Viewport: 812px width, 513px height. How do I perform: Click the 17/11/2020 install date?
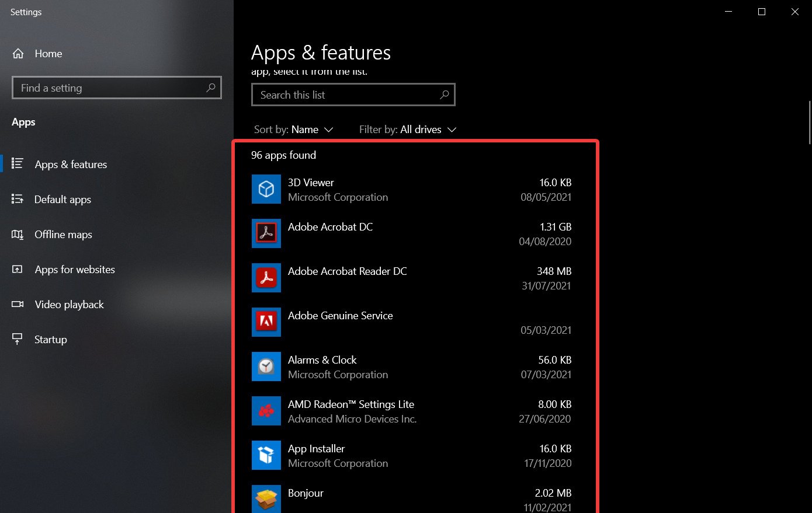[x=548, y=463]
